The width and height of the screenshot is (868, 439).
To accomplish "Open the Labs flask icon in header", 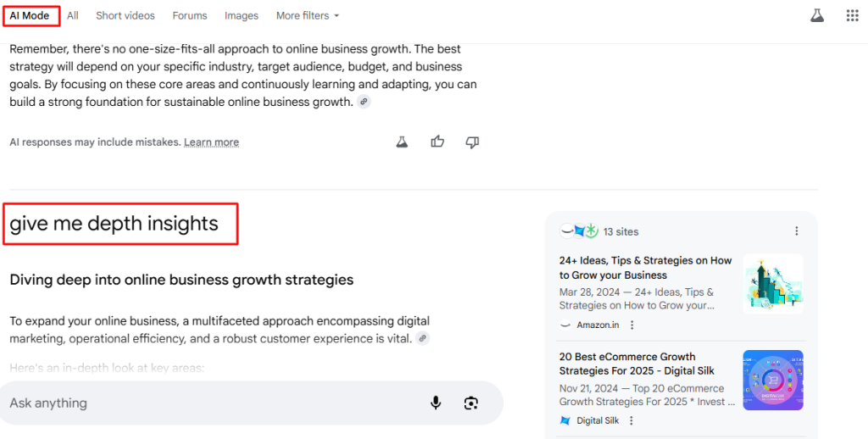I will click(x=817, y=15).
